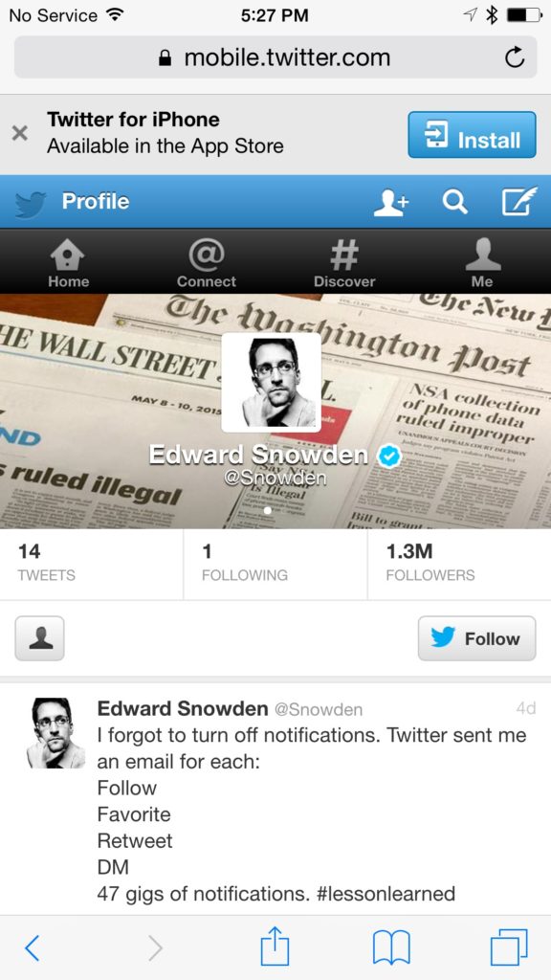Open the 1 Following list
The height and width of the screenshot is (980, 551).
[x=275, y=563]
